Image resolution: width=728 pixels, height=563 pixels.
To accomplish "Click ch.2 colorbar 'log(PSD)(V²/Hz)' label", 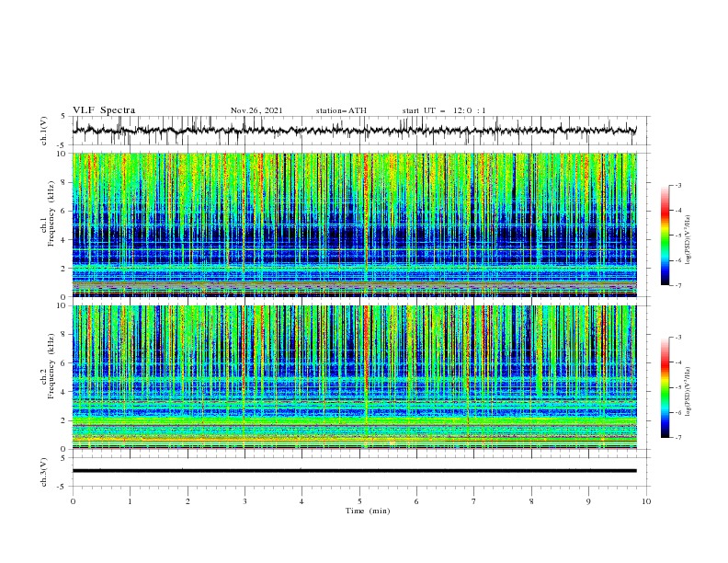I will coord(688,391).
